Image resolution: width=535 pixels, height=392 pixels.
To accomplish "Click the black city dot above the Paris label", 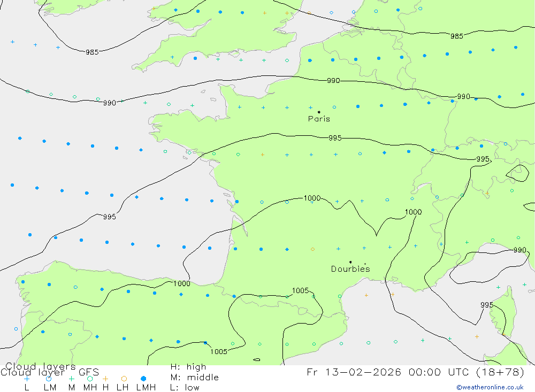I will tap(319, 112).
